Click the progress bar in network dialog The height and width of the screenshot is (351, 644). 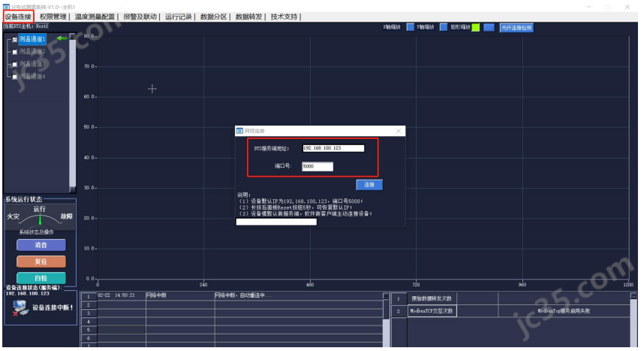point(276,222)
